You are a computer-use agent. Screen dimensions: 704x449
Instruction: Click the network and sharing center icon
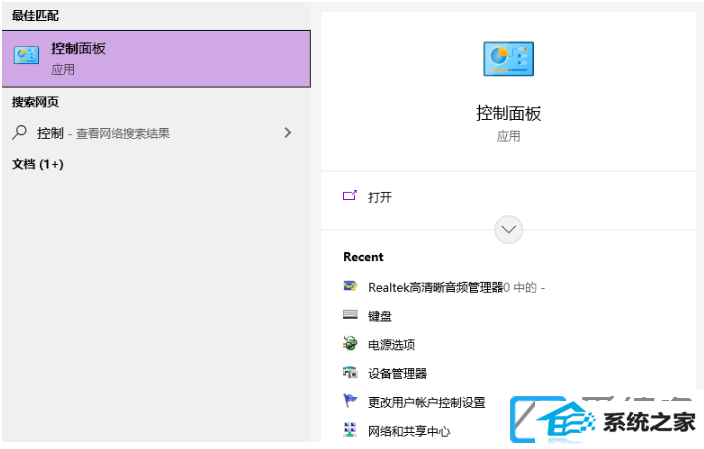[350, 430]
